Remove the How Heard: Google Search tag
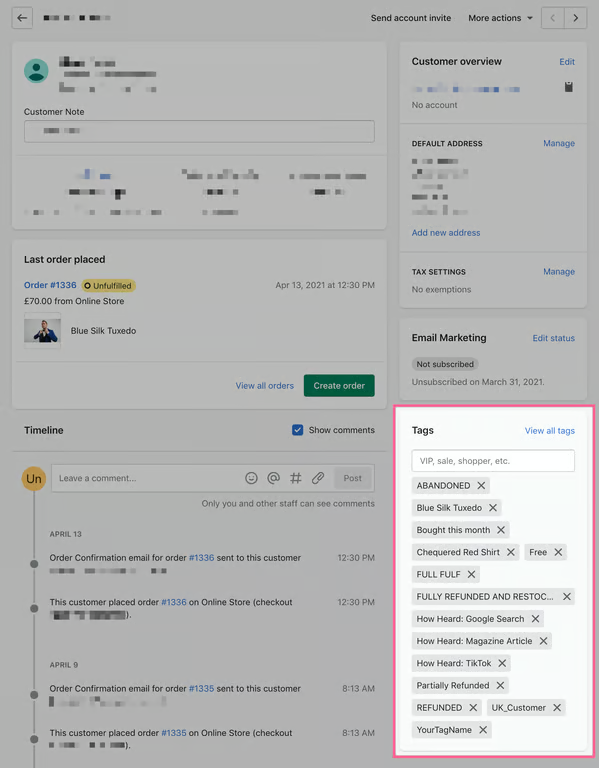This screenshot has width=599, height=768. [535, 619]
